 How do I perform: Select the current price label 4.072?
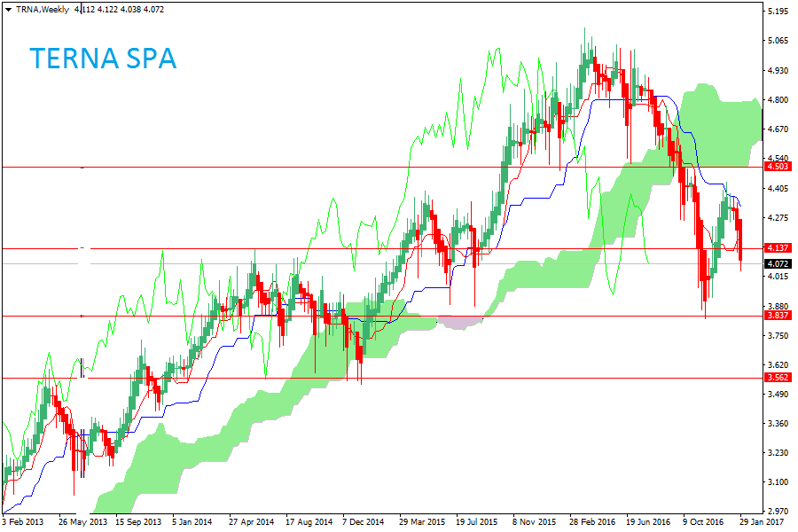778,263
